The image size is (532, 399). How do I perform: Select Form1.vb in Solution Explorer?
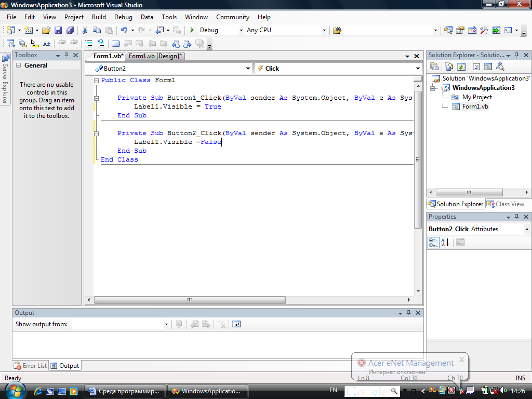point(475,107)
